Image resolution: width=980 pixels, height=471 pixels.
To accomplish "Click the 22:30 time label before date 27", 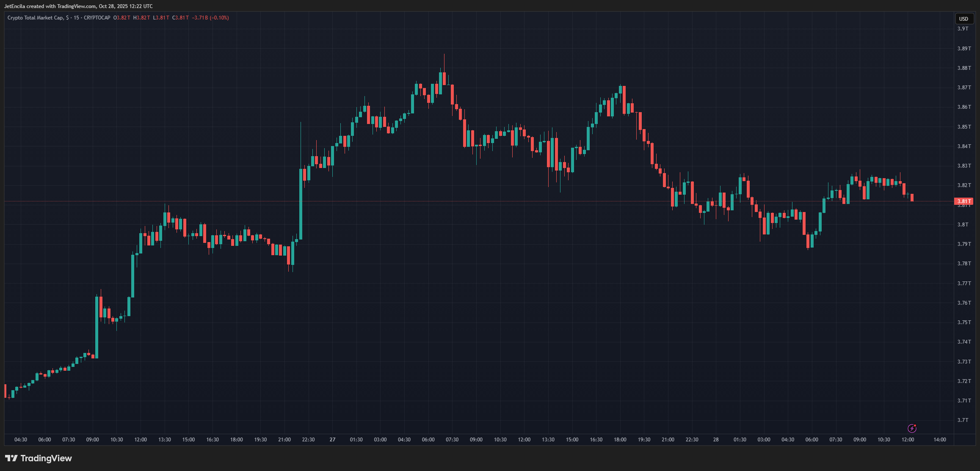I will (x=308, y=440).
